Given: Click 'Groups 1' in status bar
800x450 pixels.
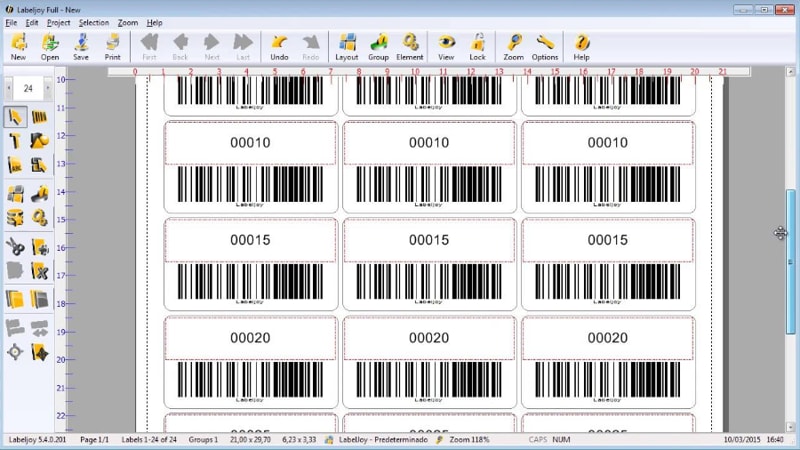Looking at the screenshot, I should point(203,439).
